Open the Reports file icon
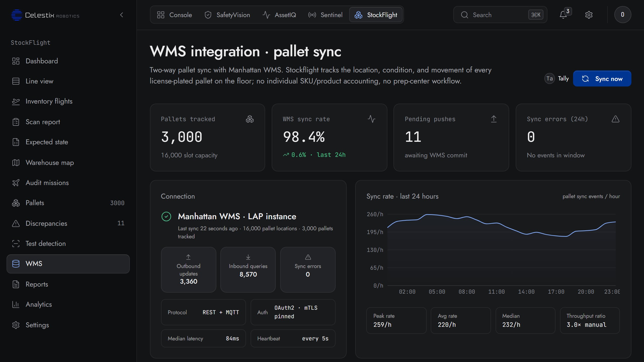The height and width of the screenshot is (362, 644). pos(16,284)
